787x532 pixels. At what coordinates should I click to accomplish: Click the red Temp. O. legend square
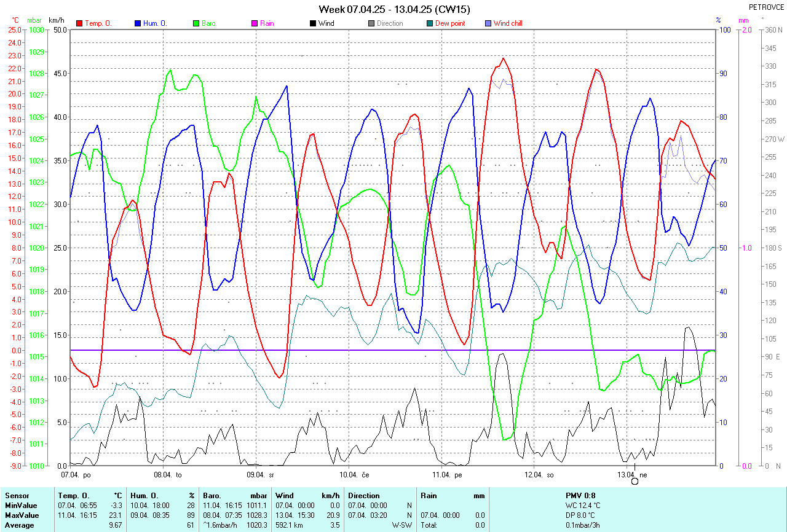[79, 23]
